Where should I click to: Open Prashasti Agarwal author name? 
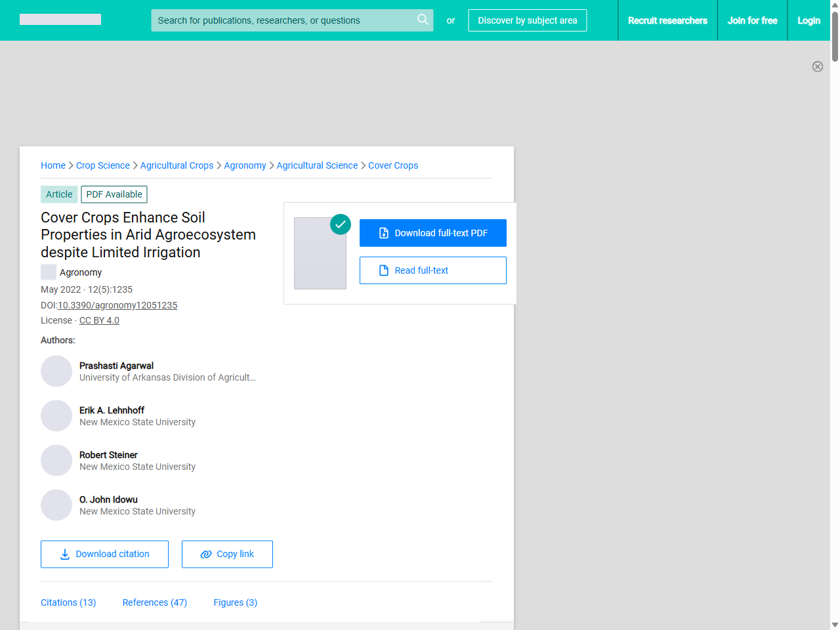(116, 366)
